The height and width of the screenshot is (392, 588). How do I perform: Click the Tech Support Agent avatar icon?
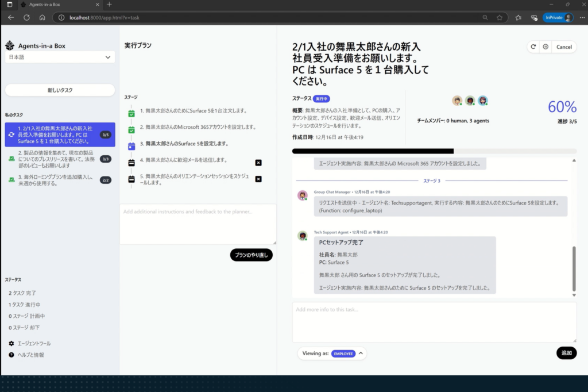(303, 236)
